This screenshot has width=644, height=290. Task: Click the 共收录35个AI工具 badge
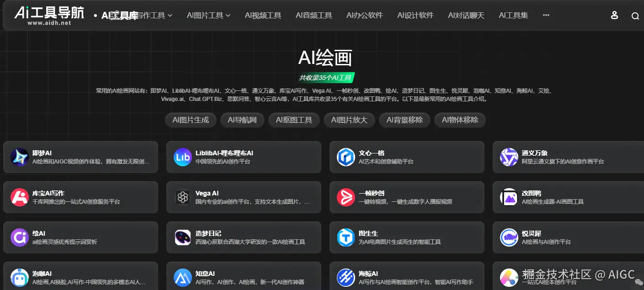coord(325,78)
